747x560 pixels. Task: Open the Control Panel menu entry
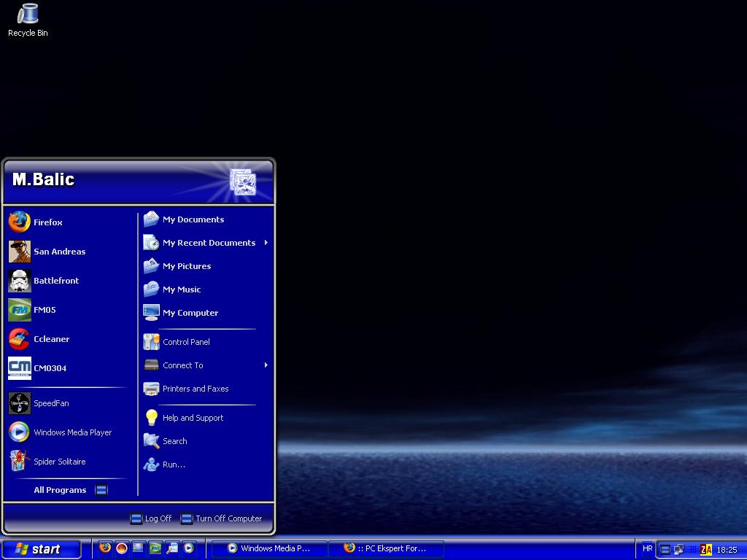click(x=186, y=342)
